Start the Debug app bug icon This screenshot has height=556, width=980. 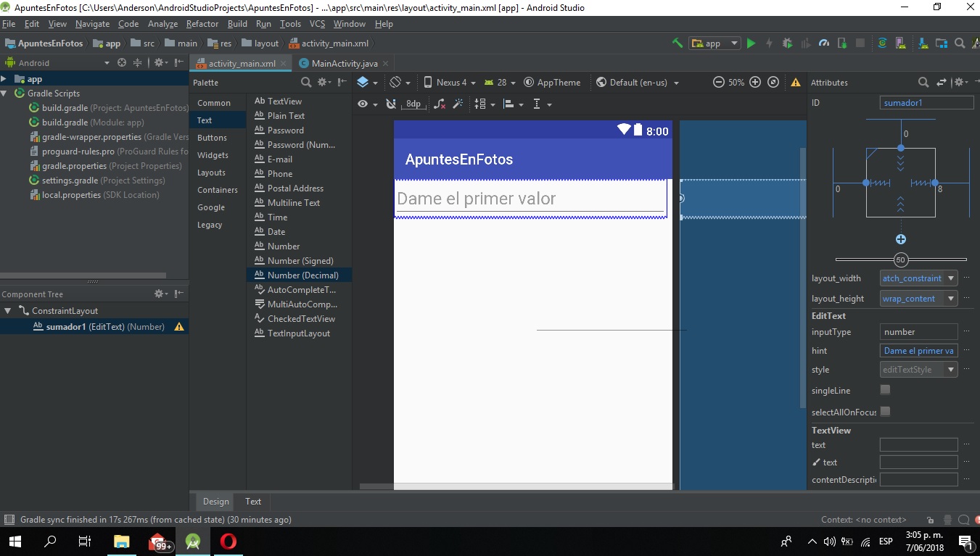788,43
